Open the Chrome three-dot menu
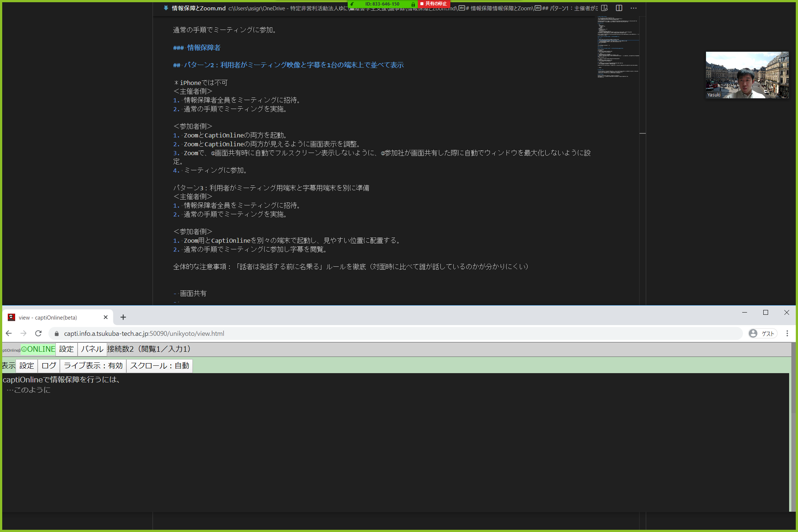 pyautogui.click(x=787, y=334)
